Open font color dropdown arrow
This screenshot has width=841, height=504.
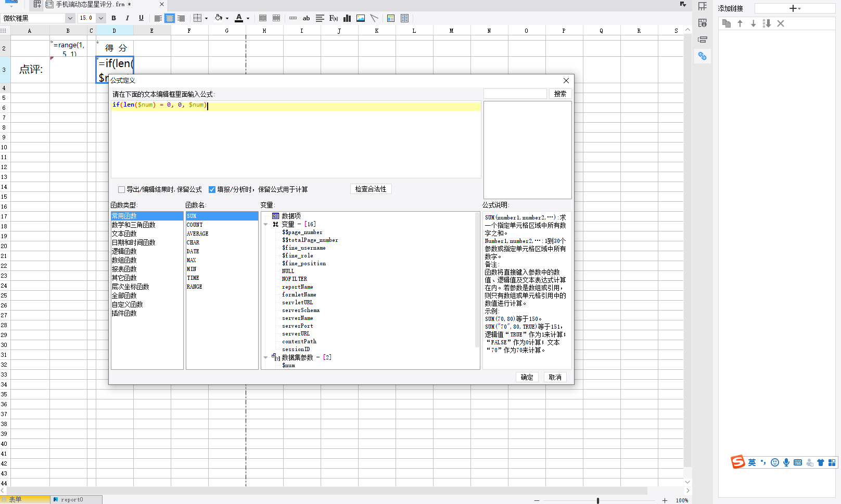248,18
